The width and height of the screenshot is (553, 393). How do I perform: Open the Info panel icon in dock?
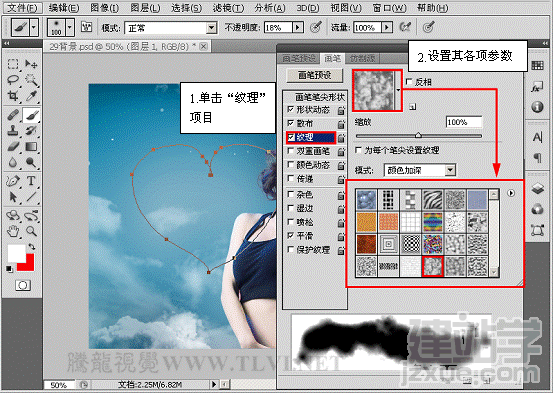click(537, 107)
